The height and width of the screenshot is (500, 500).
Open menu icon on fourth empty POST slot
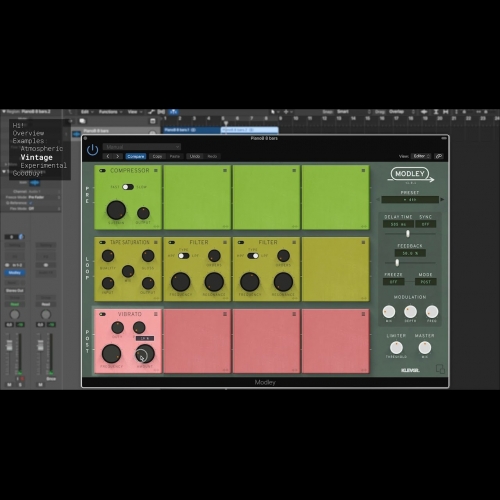[x=363, y=314]
